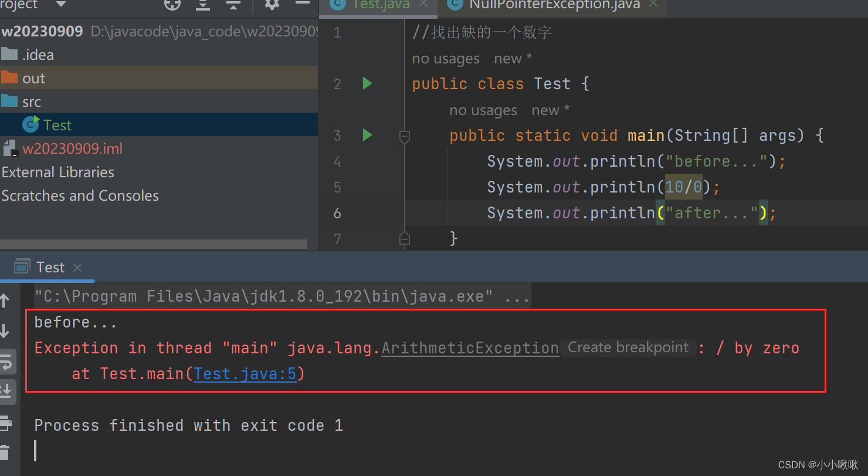The image size is (868, 476).
Task: Open the ArithmeticException link in console
Action: point(470,348)
